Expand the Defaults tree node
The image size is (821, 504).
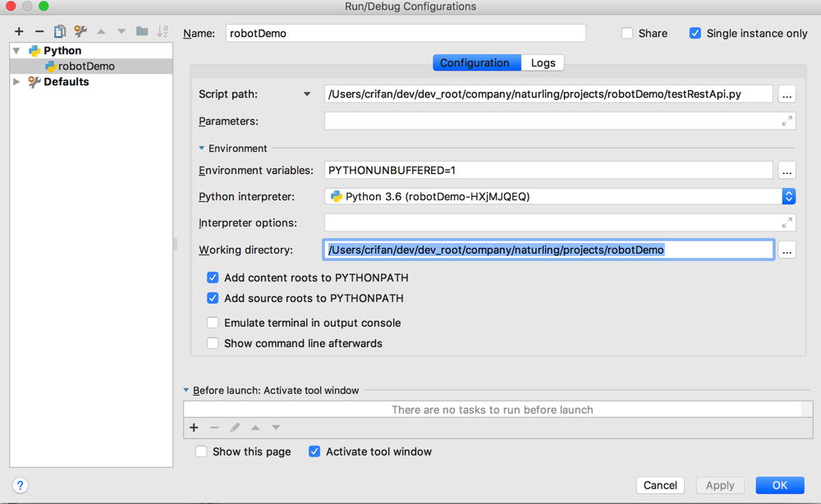pyautogui.click(x=16, y=82)
